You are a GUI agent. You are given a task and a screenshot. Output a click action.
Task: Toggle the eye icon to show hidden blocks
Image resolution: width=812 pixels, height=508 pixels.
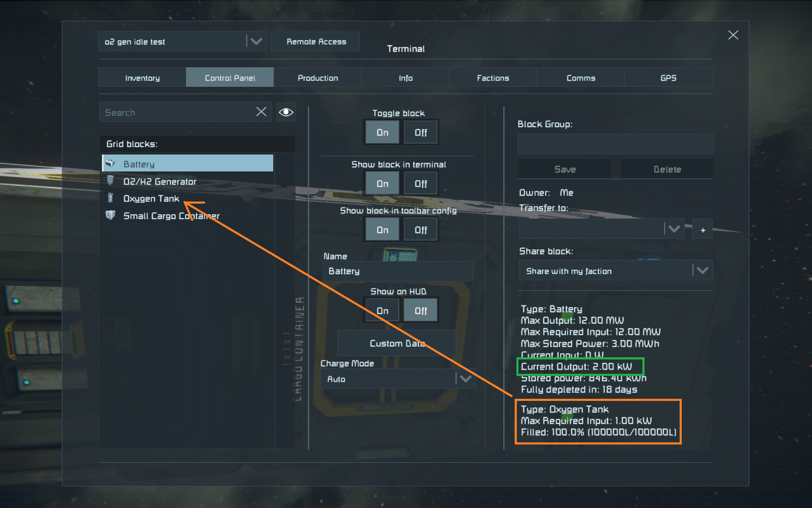coord(286,112)
